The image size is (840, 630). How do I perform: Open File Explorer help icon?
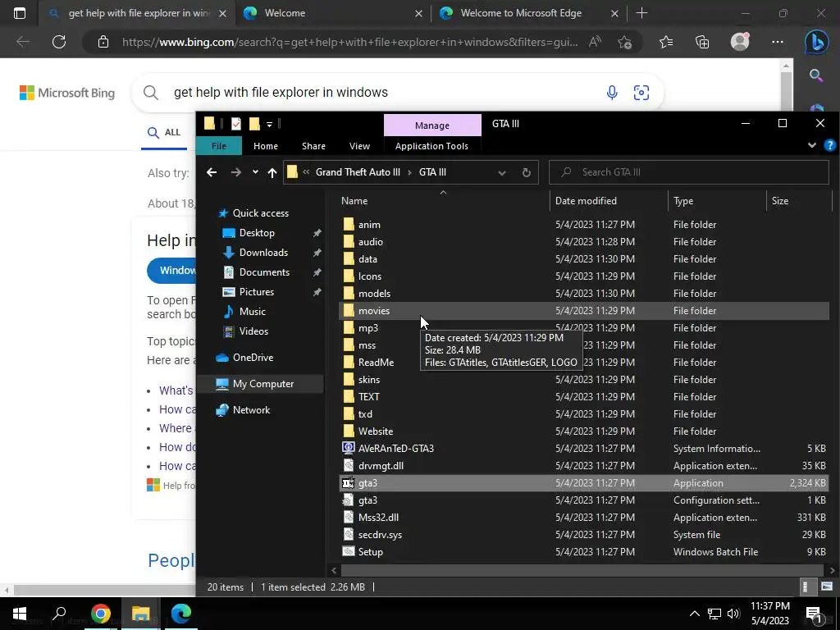click(830, 145)
